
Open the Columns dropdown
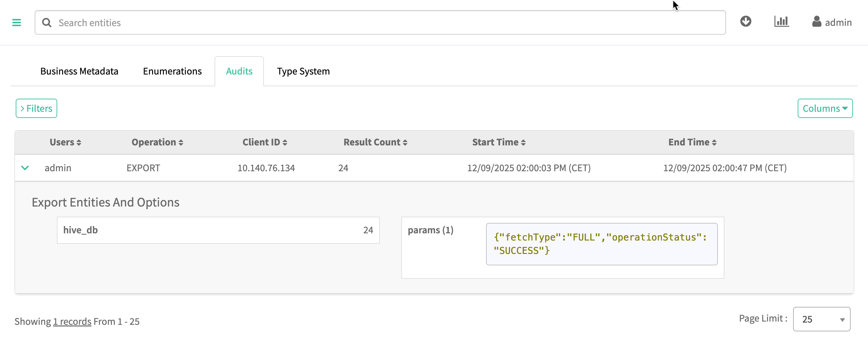[x=825, y=108]
